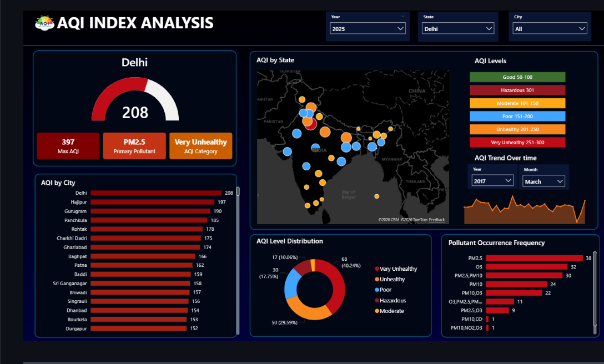
Task: Select the O3 bar in pollutant chart
Action: (527, 266)
